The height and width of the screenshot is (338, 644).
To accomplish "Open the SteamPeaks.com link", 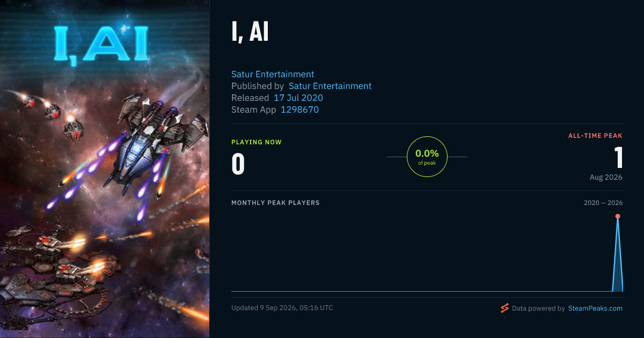I will tap(595, 308).
